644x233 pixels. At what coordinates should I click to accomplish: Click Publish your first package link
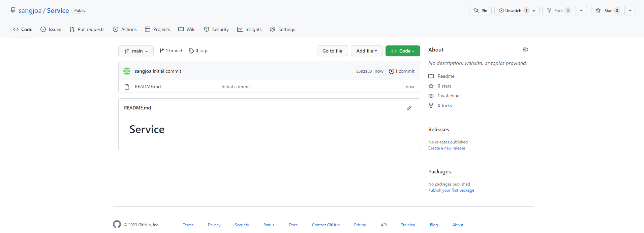(x=451, y=190)
